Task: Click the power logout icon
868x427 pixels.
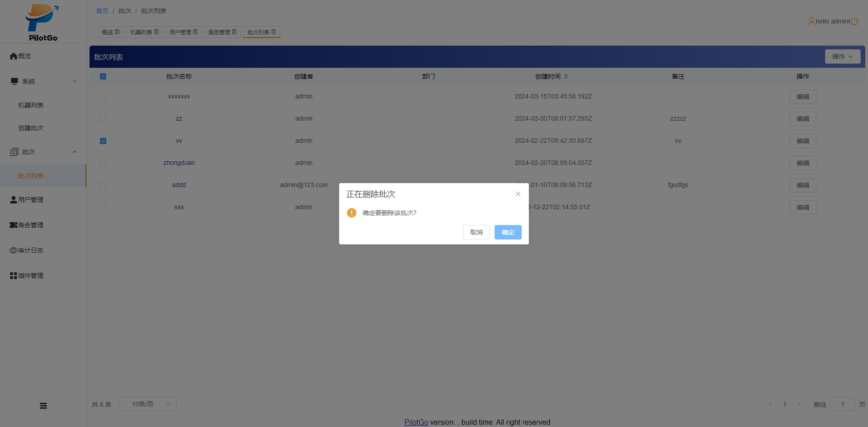Action: [854, 21]
